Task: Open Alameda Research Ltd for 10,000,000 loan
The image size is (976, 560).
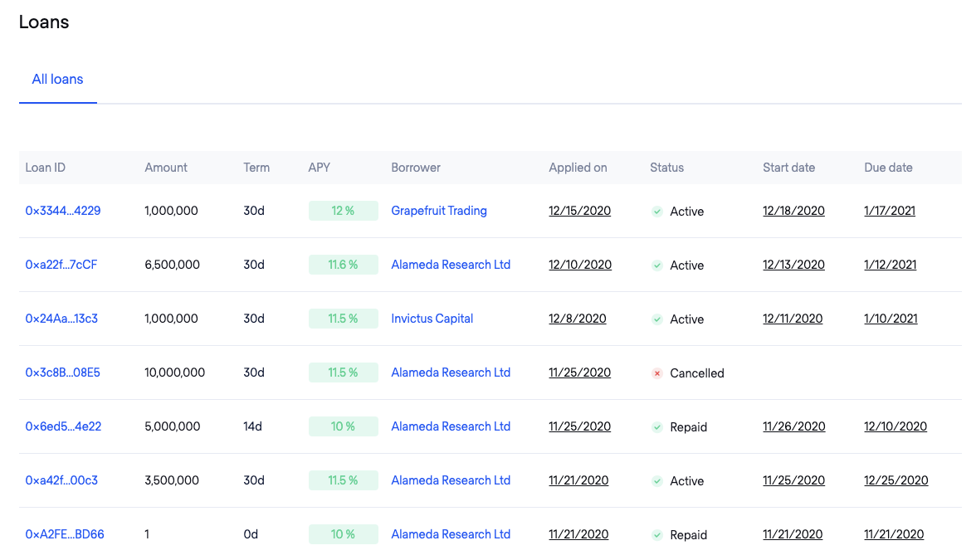Action: 451,373
